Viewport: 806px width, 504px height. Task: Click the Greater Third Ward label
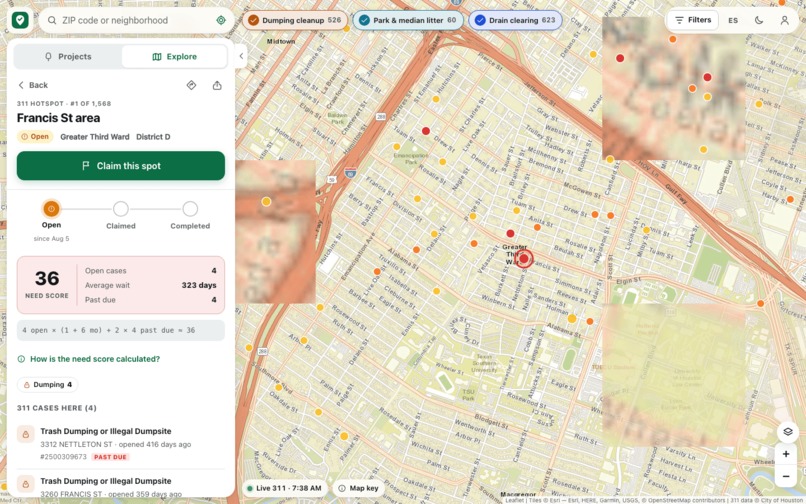95,137
